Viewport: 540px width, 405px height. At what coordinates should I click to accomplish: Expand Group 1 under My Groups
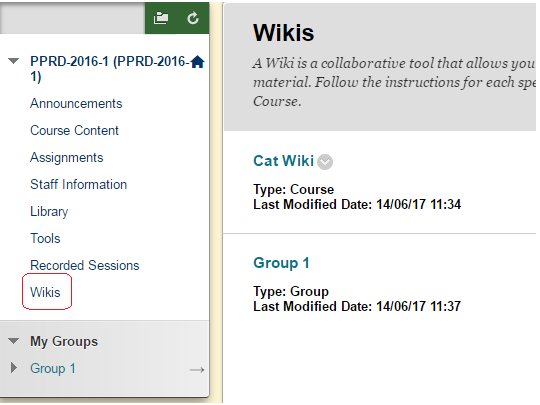(14, 368)
